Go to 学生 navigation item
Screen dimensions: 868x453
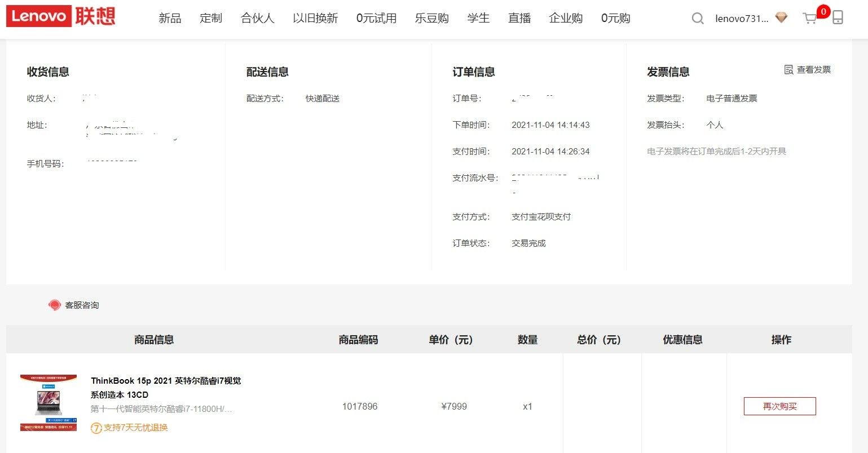click(x=478, y=18)
